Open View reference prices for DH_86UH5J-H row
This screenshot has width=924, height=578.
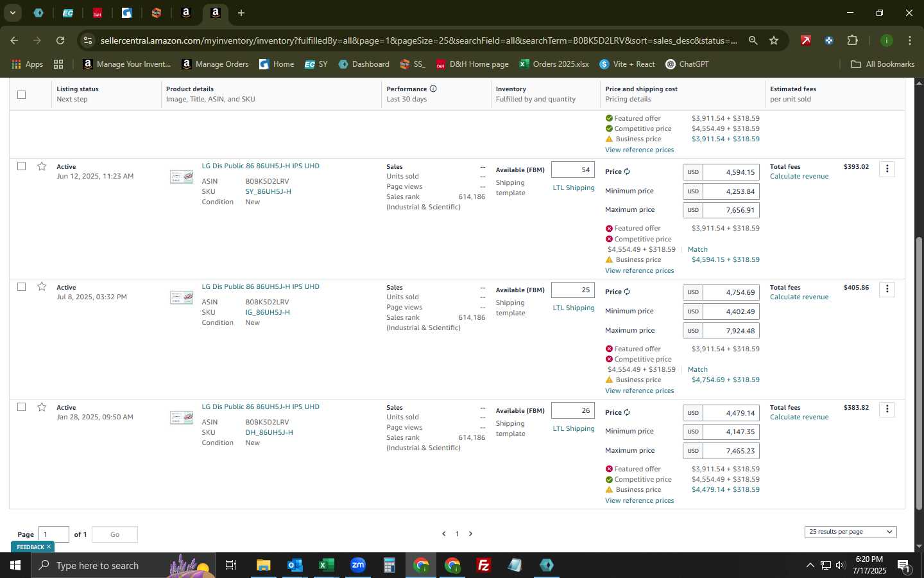[x=639, y=500]
